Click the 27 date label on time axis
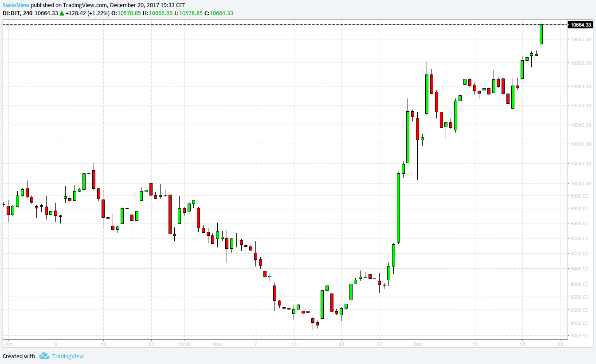596x364 pixels. tap(380, 344)
